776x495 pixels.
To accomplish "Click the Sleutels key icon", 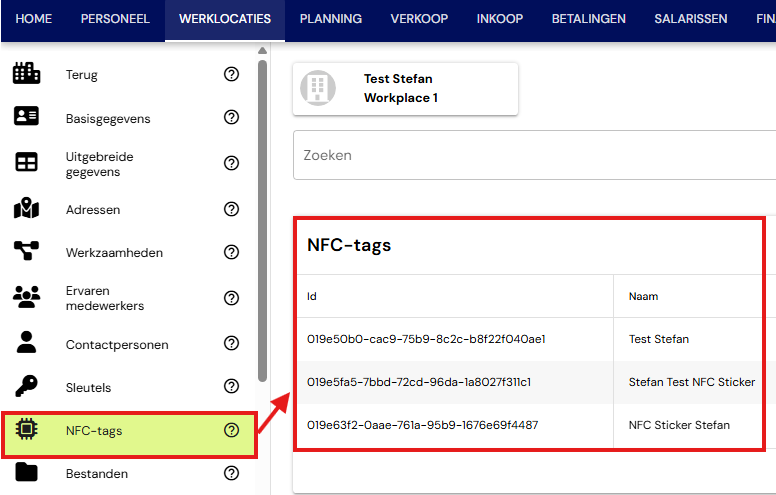I will pos(26,386).
